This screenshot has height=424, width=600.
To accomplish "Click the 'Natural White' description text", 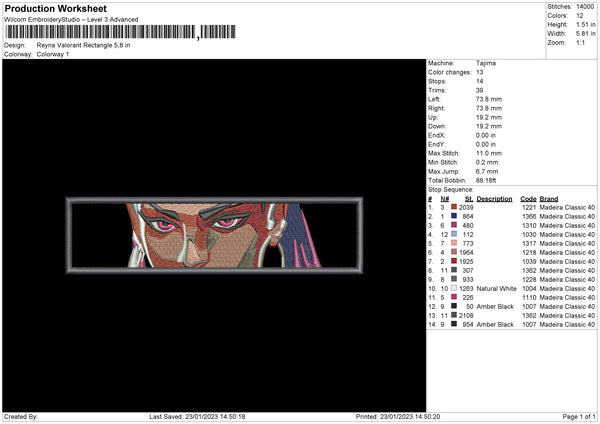I will (497, 288).
